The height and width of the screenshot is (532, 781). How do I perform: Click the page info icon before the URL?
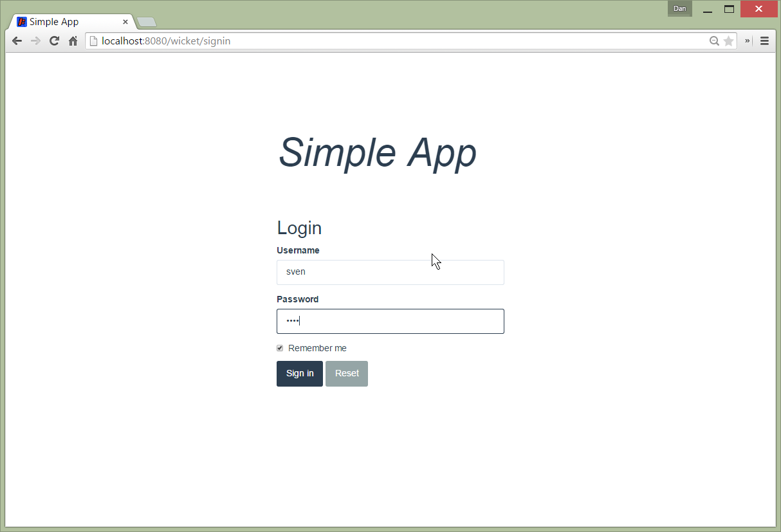point(94,41)
